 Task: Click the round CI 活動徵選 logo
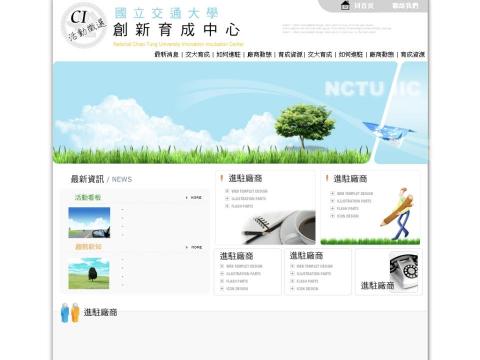pyautogui.click(x=84, y=25)
